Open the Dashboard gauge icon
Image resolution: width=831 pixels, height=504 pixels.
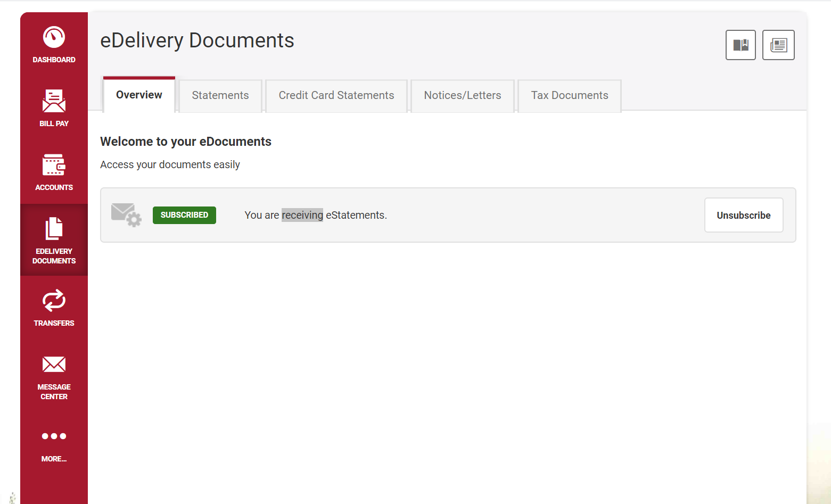pos(54,37)
